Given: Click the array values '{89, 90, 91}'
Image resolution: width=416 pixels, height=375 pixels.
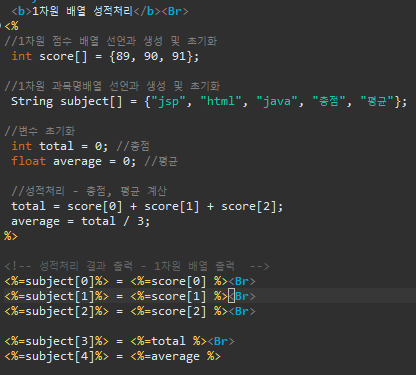Looking at the screenshot, I should click(151, 56).
